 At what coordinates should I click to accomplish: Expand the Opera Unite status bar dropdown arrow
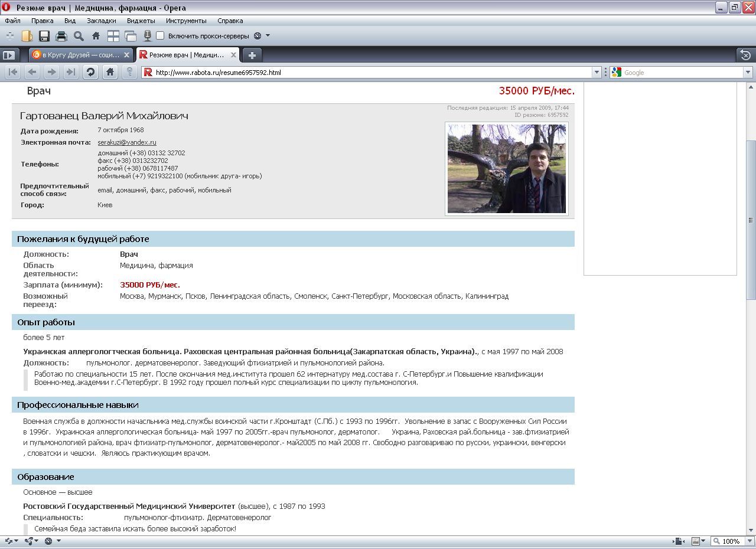click(36, 541)
